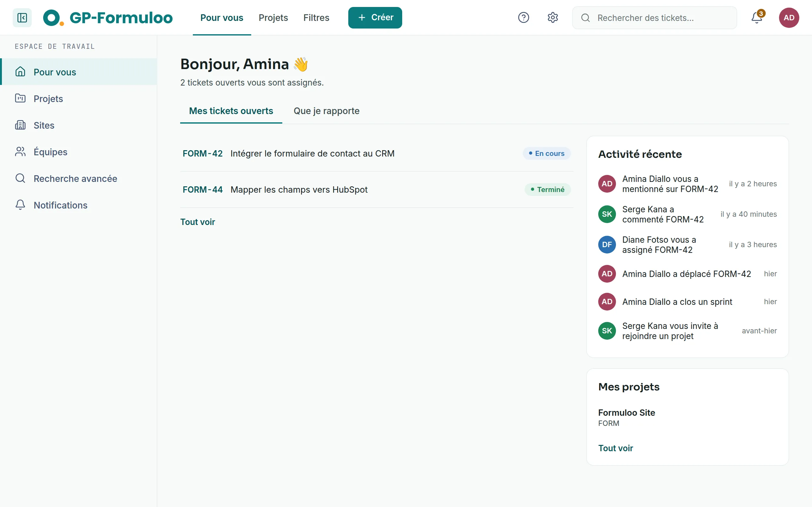Focus the Rechercher des tickets search field
The height and width of the screenshot is (507, 812).
point(654,17)
